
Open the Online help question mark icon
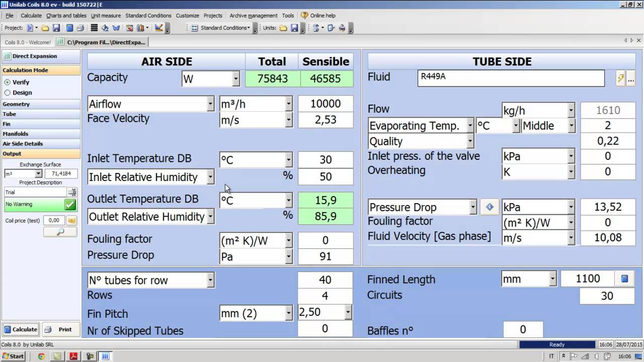click(304, 16)
